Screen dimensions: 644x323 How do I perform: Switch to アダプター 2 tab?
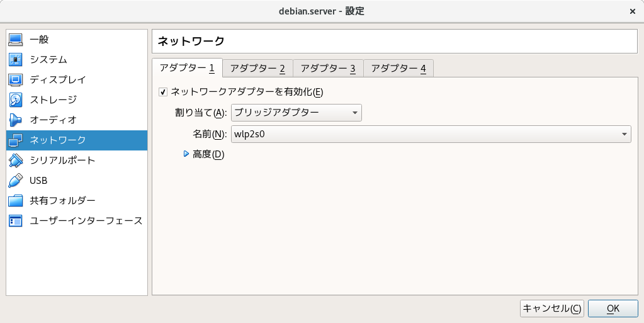tap(257, 68)
